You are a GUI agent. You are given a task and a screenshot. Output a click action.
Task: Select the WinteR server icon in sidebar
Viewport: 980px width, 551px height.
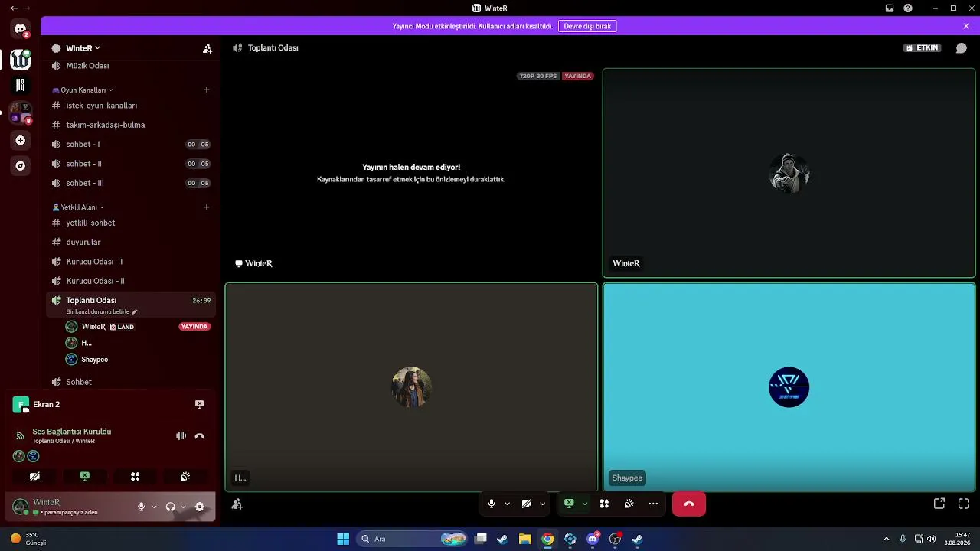point(20,59)
